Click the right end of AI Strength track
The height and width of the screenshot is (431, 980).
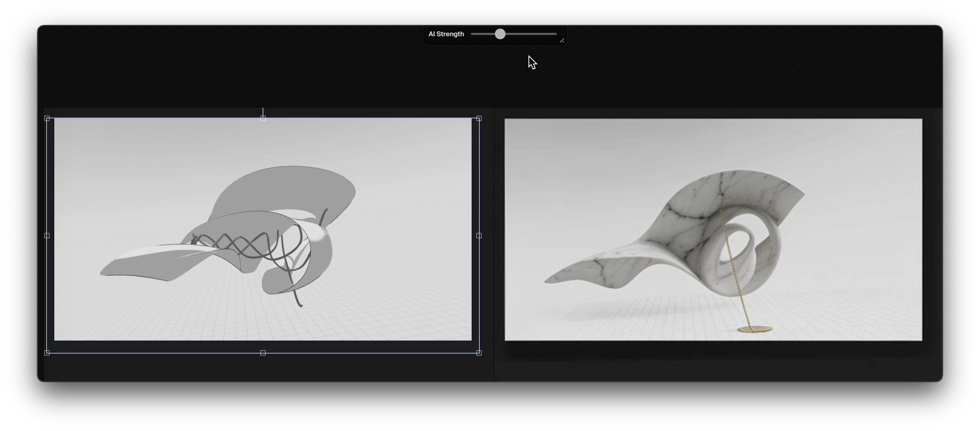pos(556,34)
